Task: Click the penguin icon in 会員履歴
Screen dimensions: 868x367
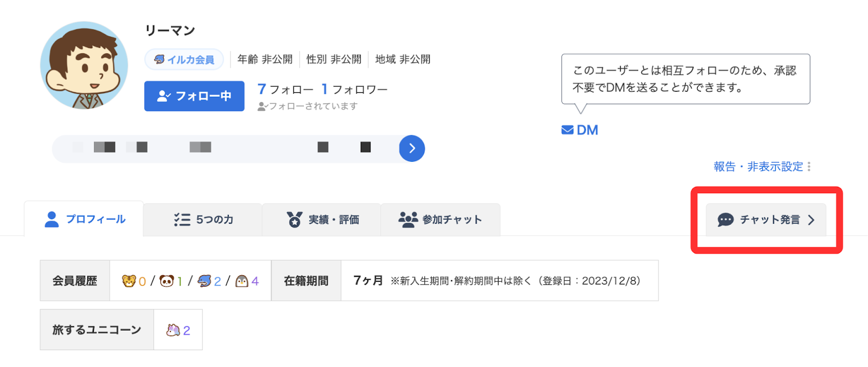Action: [x=242, y=281]
